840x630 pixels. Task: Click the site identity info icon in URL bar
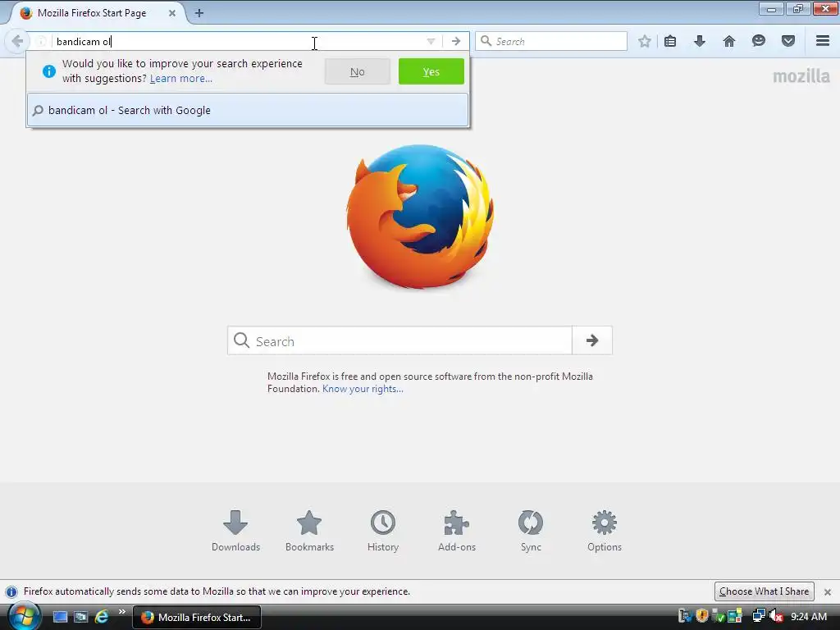pos(41,41)
